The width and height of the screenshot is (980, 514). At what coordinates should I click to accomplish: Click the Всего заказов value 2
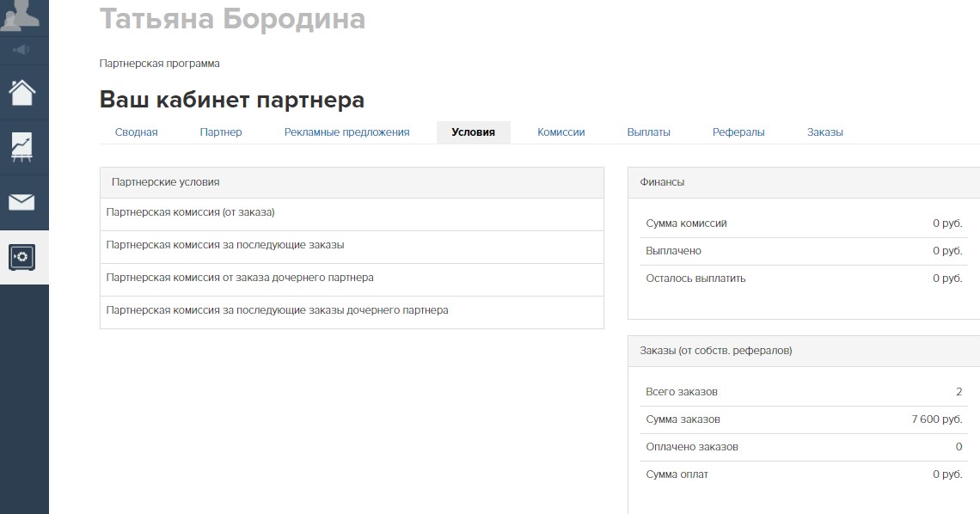[x=959, y=392]
